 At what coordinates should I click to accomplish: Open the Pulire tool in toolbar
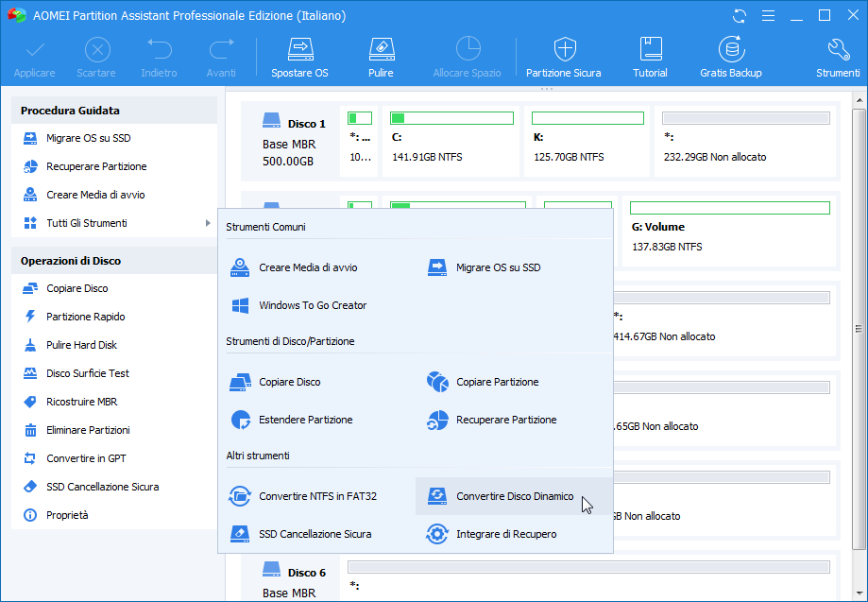click(x=381, y=58)
